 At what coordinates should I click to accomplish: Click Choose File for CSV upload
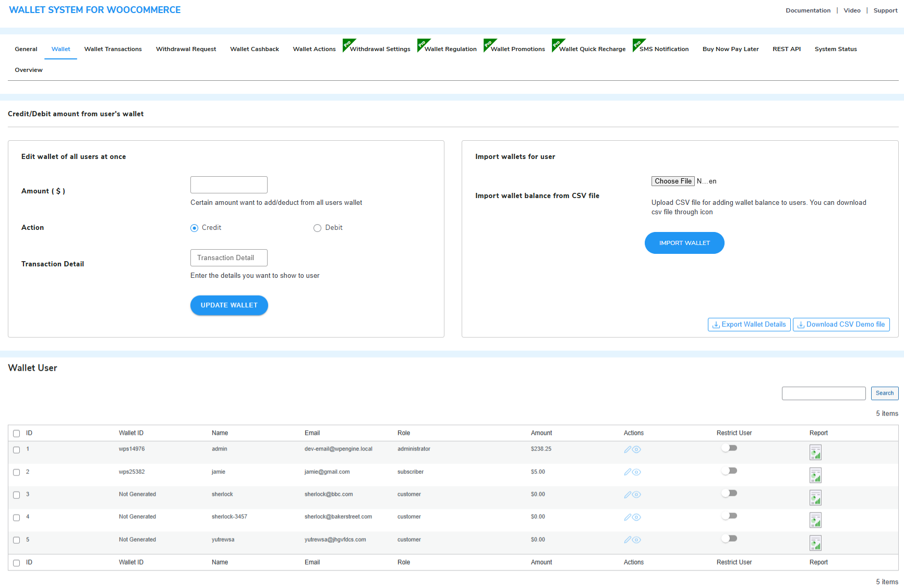click(x=673, y=181)
